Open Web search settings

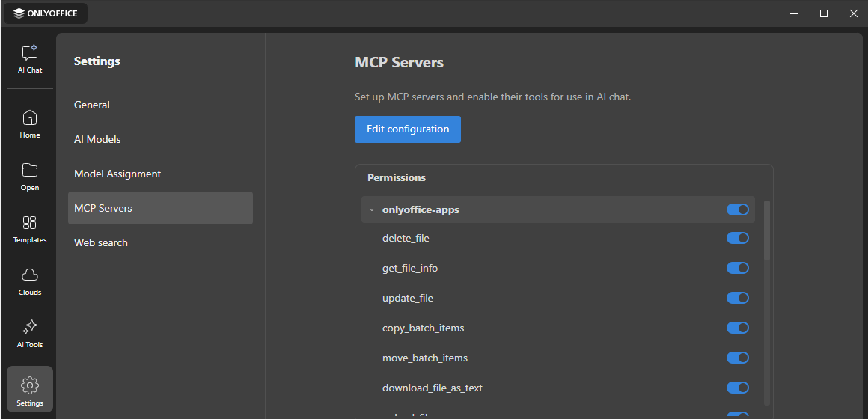(161, 242)
